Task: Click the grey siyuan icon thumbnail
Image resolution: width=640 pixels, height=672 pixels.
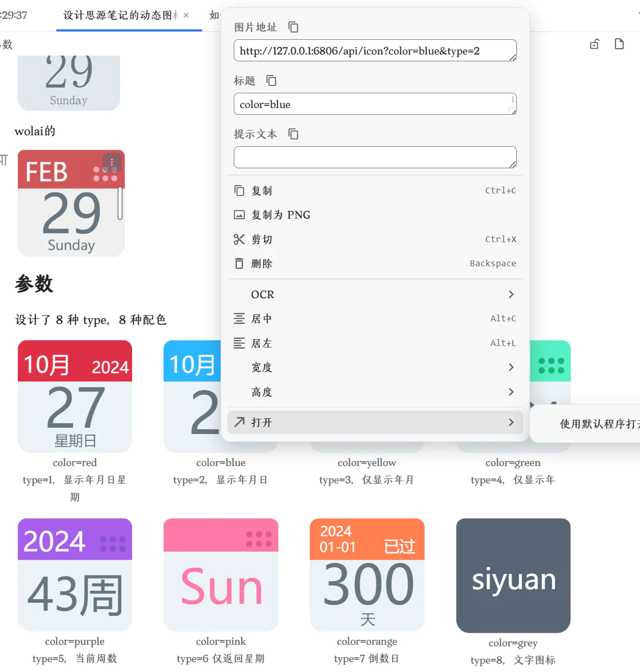Action: pos(513,575)
